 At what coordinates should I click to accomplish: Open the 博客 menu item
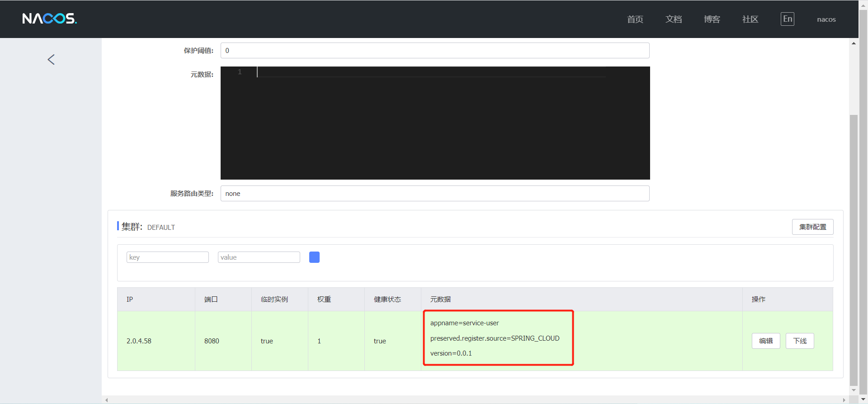(712, 19)
